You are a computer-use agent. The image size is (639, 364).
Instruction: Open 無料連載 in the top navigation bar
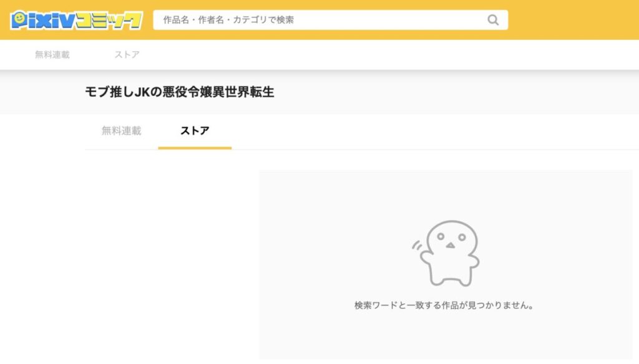pos(52,55)
